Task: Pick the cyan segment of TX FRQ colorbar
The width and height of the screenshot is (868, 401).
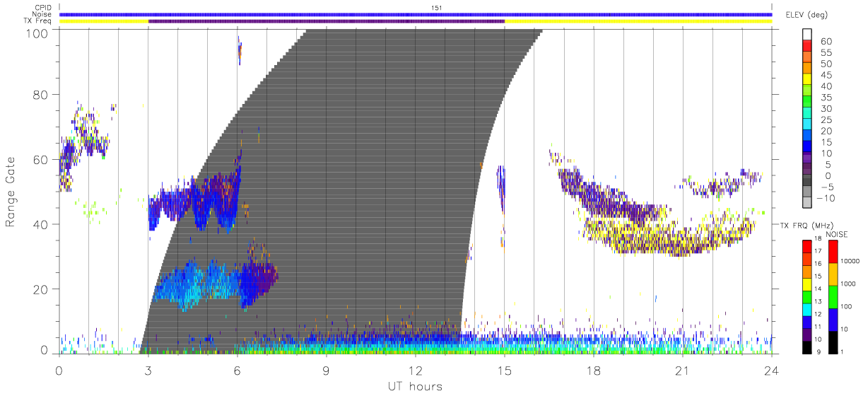Action: (807, 309)
